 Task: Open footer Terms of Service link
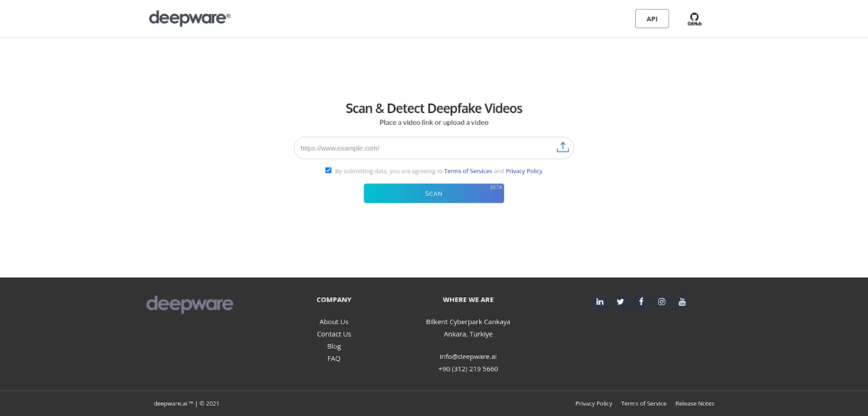tap(643, 404)
